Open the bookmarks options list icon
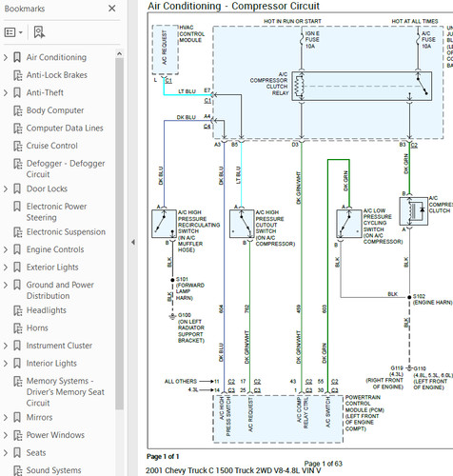The image size is (453, 476). (13, 32)
